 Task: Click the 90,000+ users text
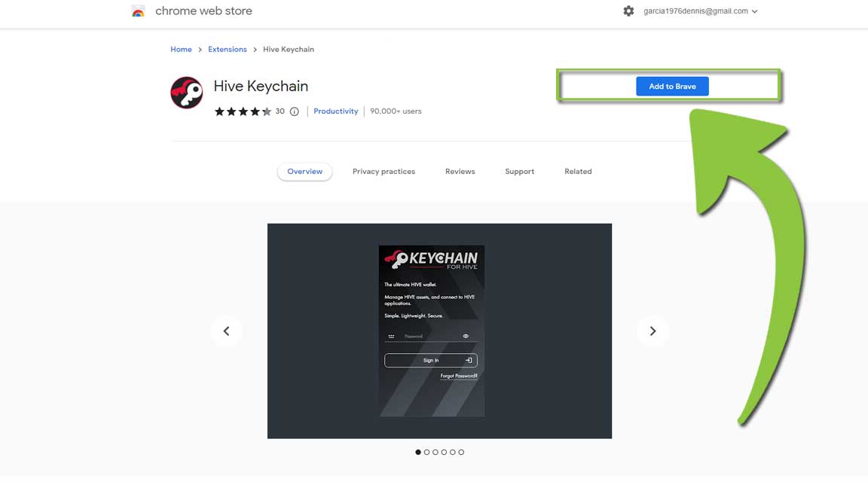(396, 111)
